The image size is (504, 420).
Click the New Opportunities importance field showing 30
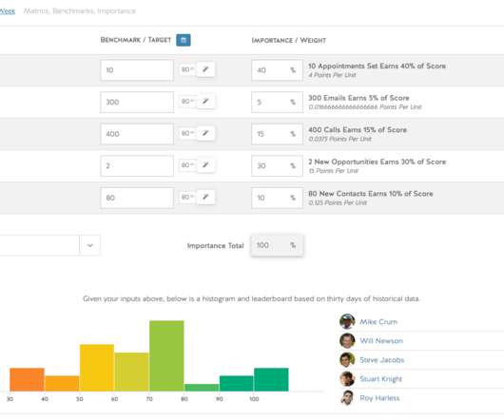click(277, 165)
